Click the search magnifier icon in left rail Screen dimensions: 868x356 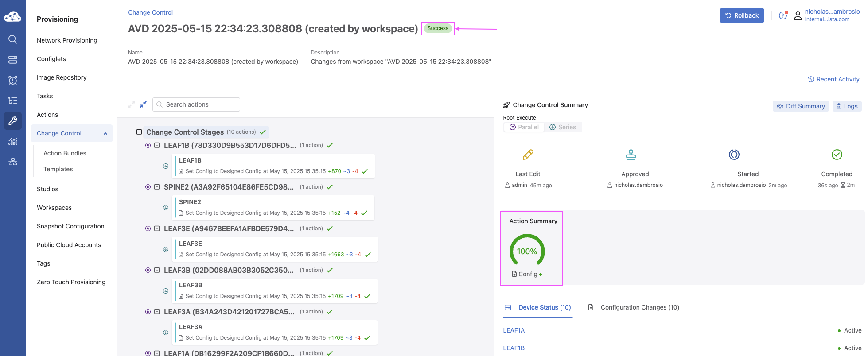pyautogui.click(x=13, y=39)
